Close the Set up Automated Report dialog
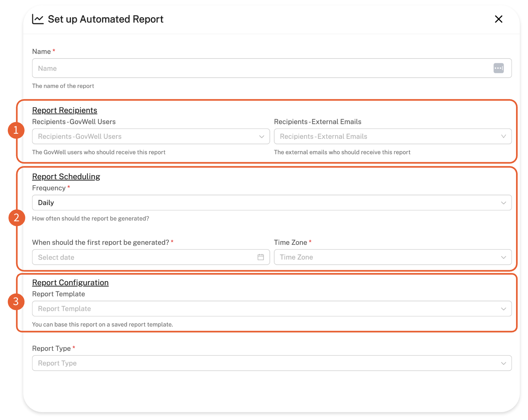Screen dimensions: 528x420 coord(499,19)
